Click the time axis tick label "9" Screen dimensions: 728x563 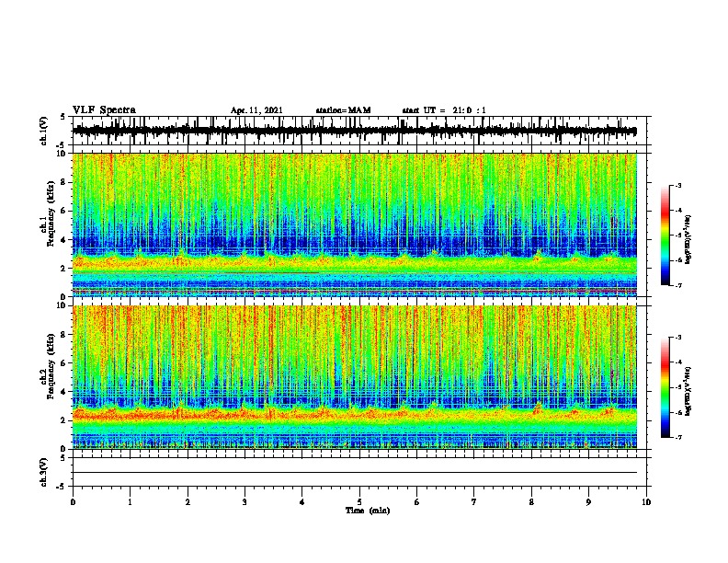pyautogui.click(x=588, y=502)
